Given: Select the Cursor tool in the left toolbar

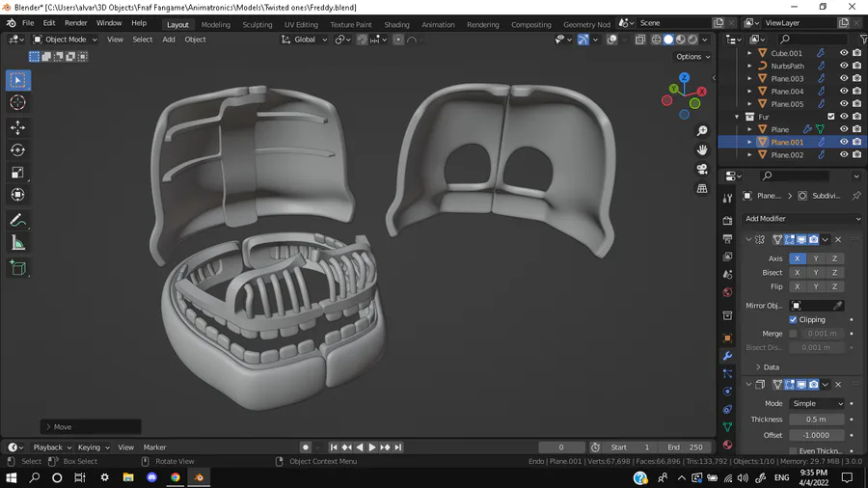Looking at the screenshot, I should [17, 103].
